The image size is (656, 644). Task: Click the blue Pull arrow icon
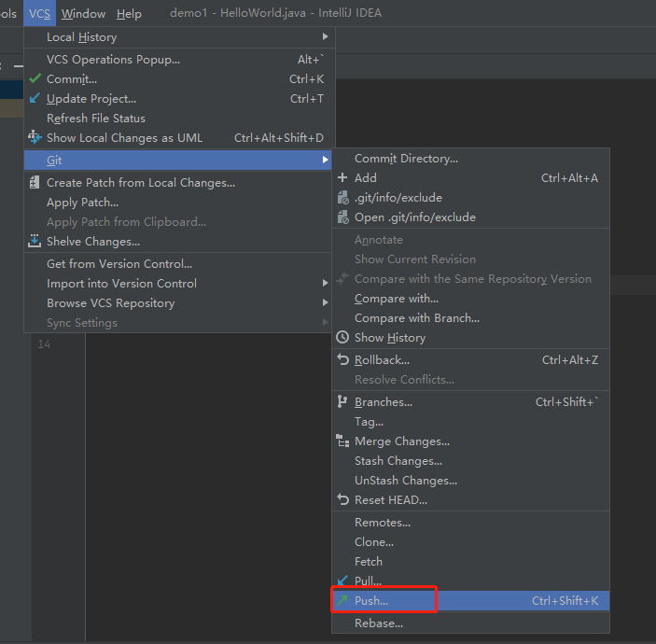tap(342, 580)
